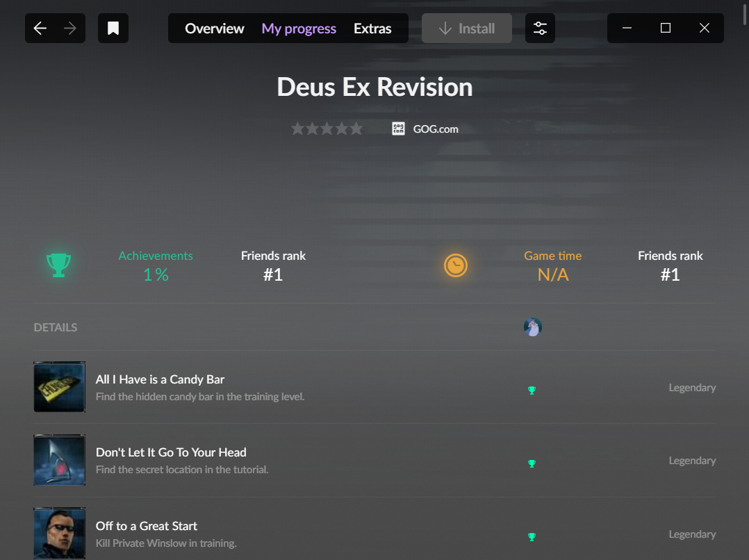Viewport: 749px width, 560px height.
Task: Open the game settings sliders icon
Action: 541,28
